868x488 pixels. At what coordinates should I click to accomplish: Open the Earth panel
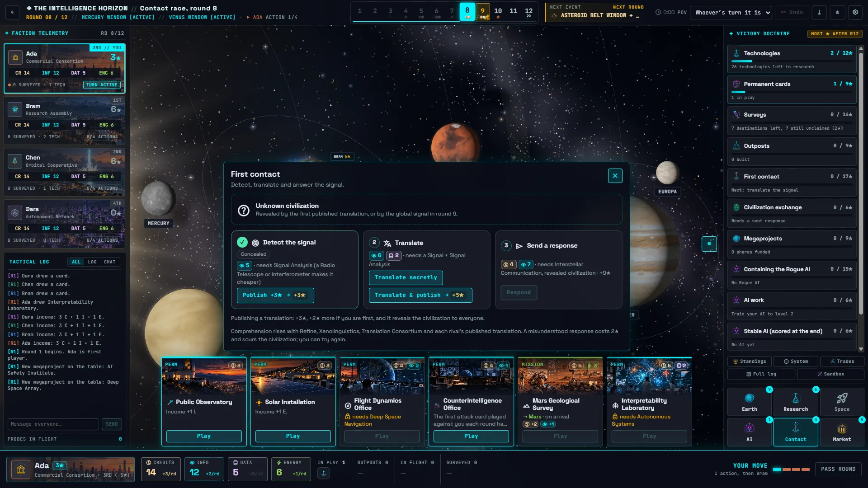pos(749,401)
